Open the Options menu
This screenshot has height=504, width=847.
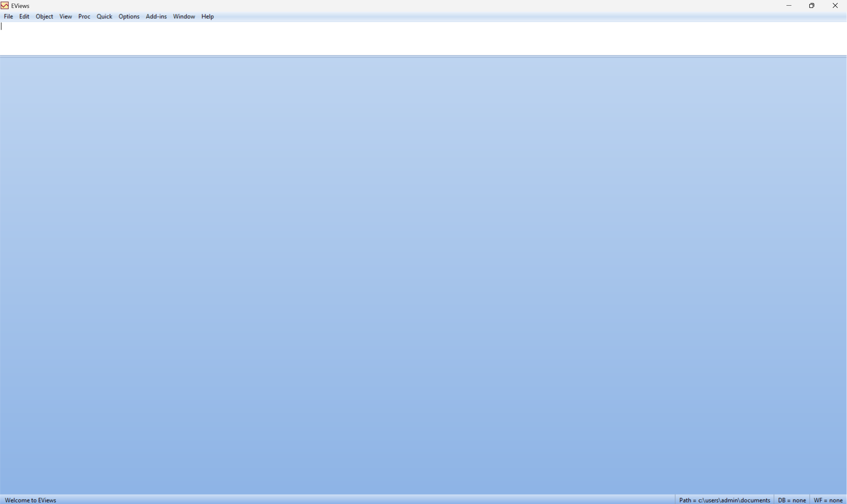click(129, 16)
